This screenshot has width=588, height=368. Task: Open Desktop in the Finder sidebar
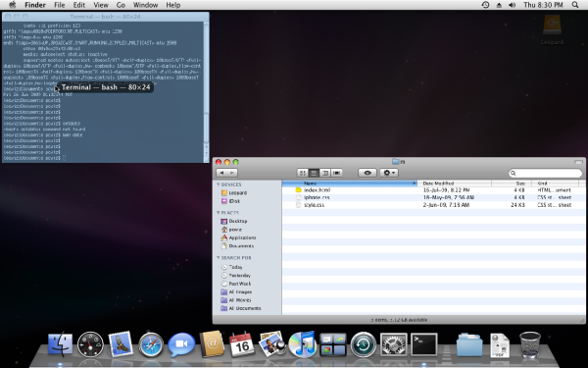click(x=234, y=221)
